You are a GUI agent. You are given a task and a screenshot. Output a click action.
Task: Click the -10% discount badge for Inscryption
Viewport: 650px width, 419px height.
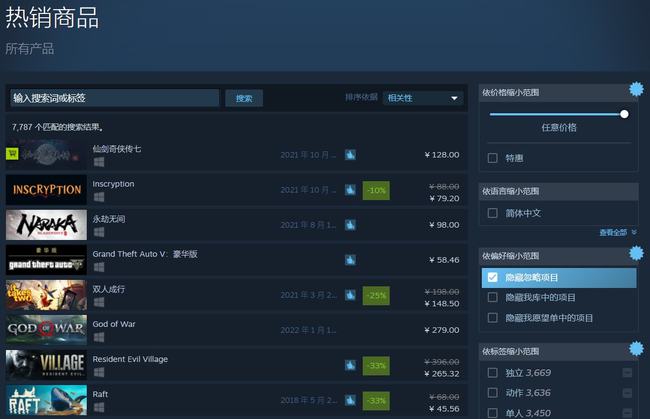[376, 190]
